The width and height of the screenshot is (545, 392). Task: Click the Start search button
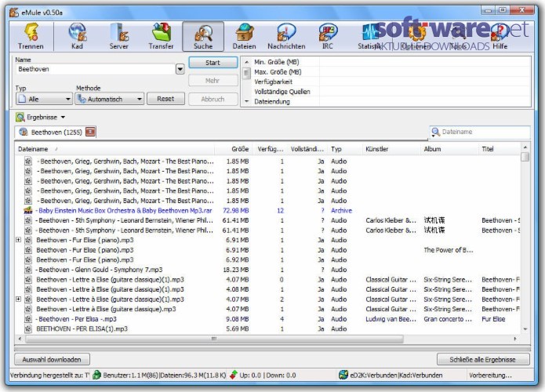click(213, 63)
